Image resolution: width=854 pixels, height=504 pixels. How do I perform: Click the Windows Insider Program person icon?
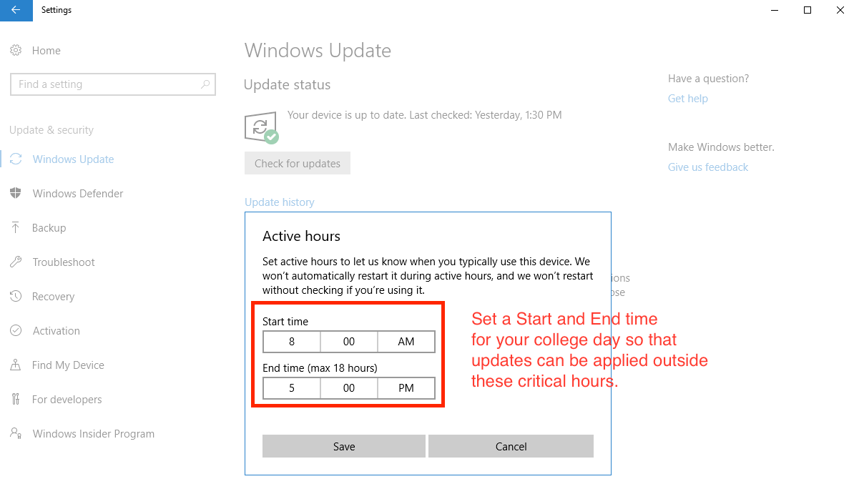pos(16,433)
